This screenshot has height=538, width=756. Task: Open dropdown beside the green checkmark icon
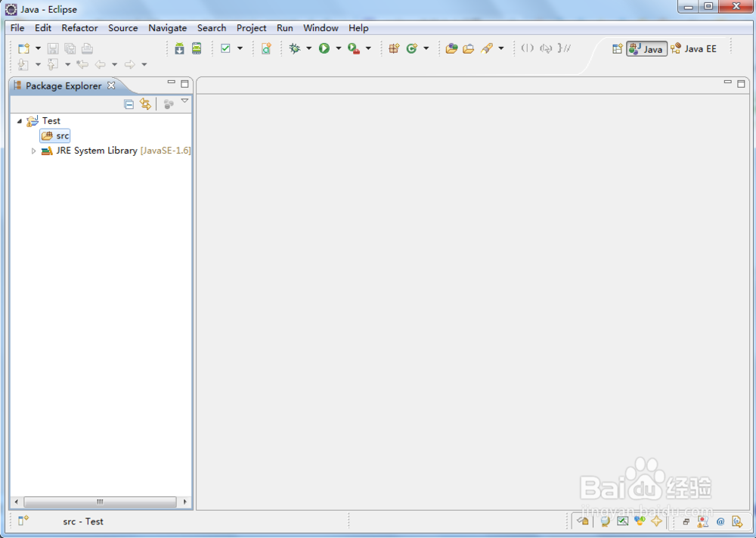(x=240, y=48)
